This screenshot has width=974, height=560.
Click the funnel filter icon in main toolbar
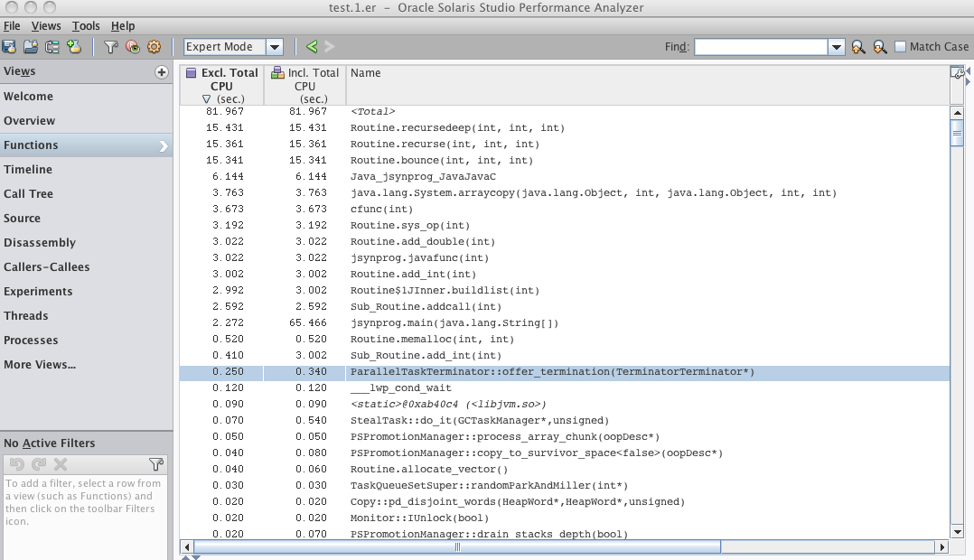point(111,47)
